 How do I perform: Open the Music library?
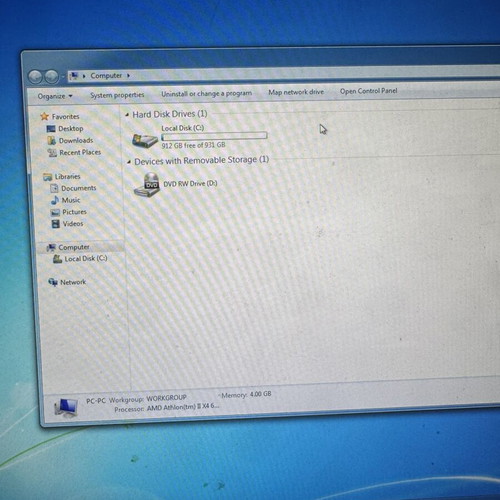click(x=71, y=200)
